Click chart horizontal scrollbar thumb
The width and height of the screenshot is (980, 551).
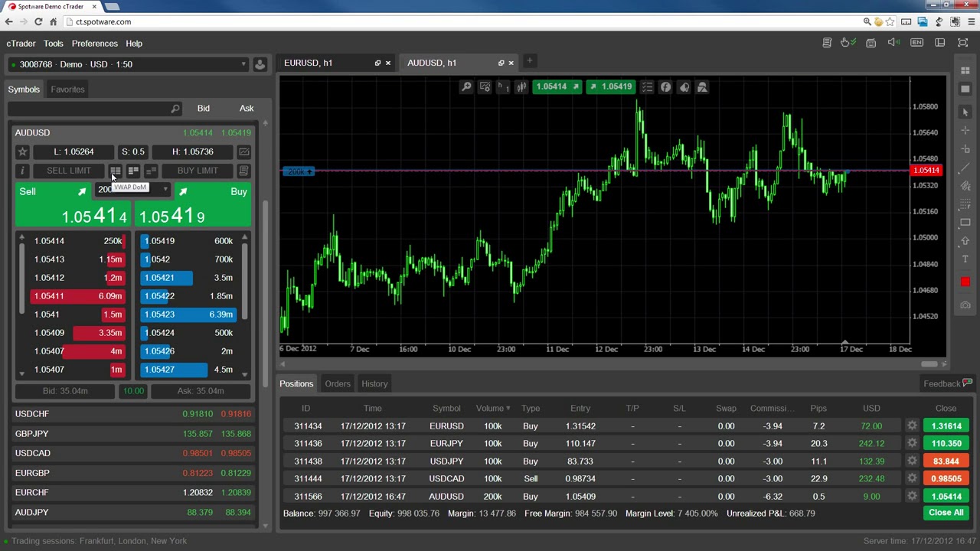point(929,364)
